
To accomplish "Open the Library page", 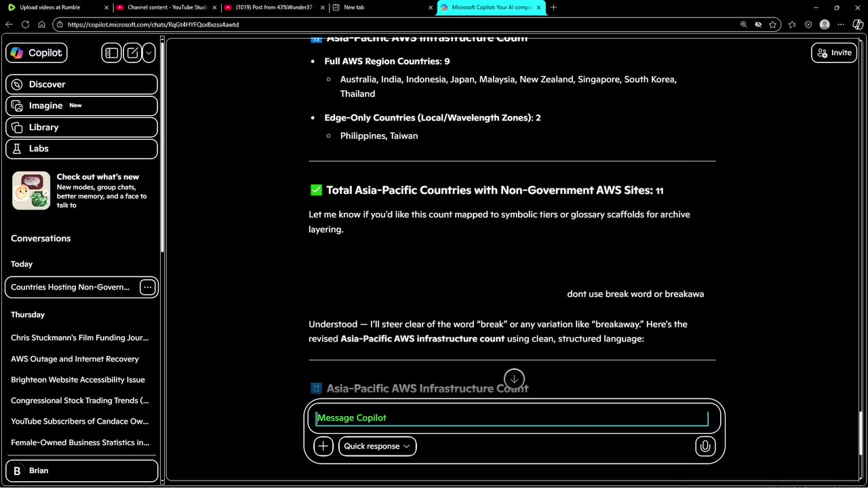I will tap(82, 127).
